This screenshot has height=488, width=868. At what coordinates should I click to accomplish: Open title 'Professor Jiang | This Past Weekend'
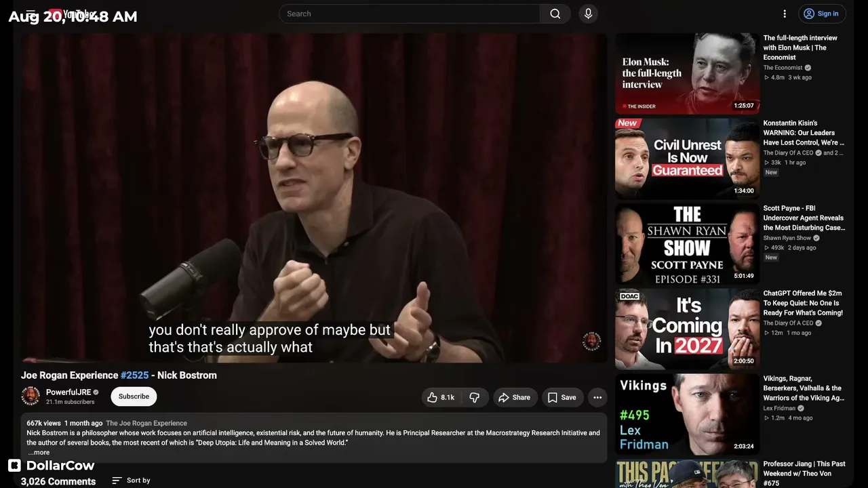click(x=804, y=473)
